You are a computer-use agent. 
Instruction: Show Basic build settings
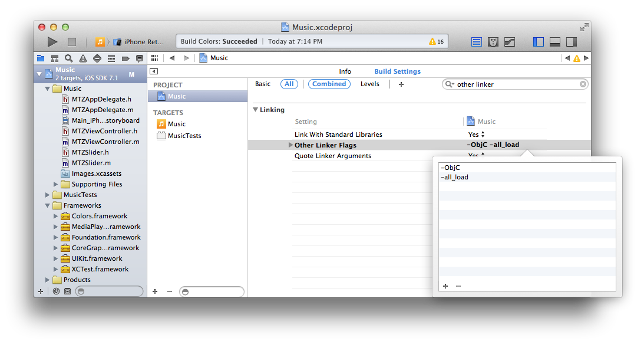(262, 84)
